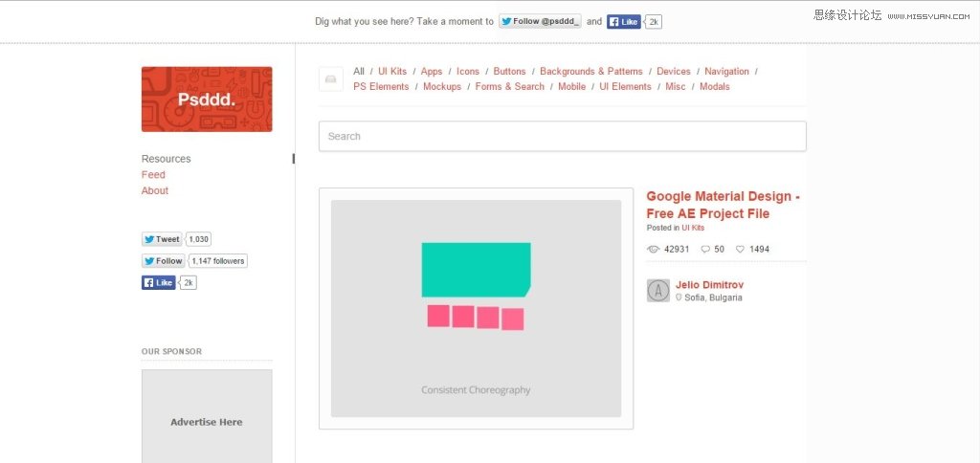
Task: Click the location pin icon by Sofia, Bulgaria
Action: point(679,298)
